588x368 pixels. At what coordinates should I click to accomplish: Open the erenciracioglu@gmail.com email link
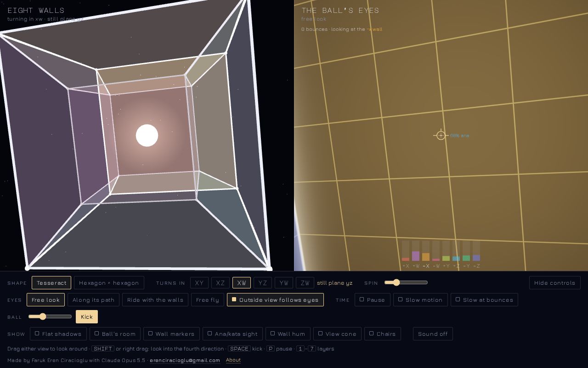pyautogui.click(x=185, y=360)
